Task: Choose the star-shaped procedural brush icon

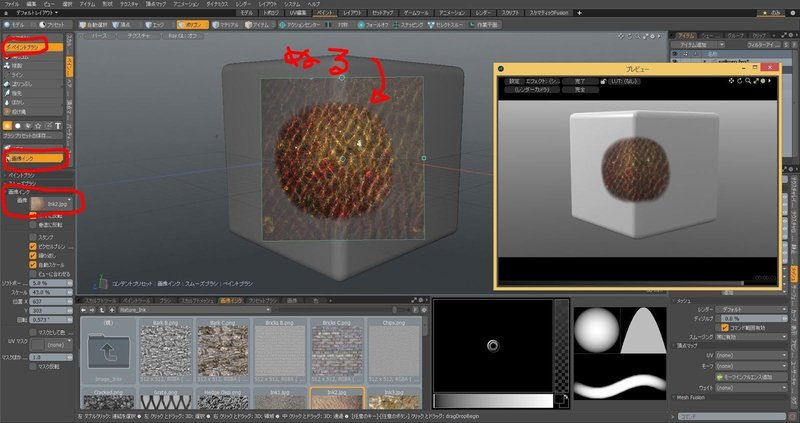Action: point(38,126)
